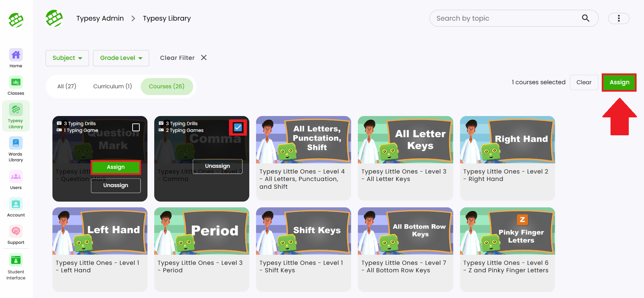
Task: Clear the selected courses
Action: 583,82
